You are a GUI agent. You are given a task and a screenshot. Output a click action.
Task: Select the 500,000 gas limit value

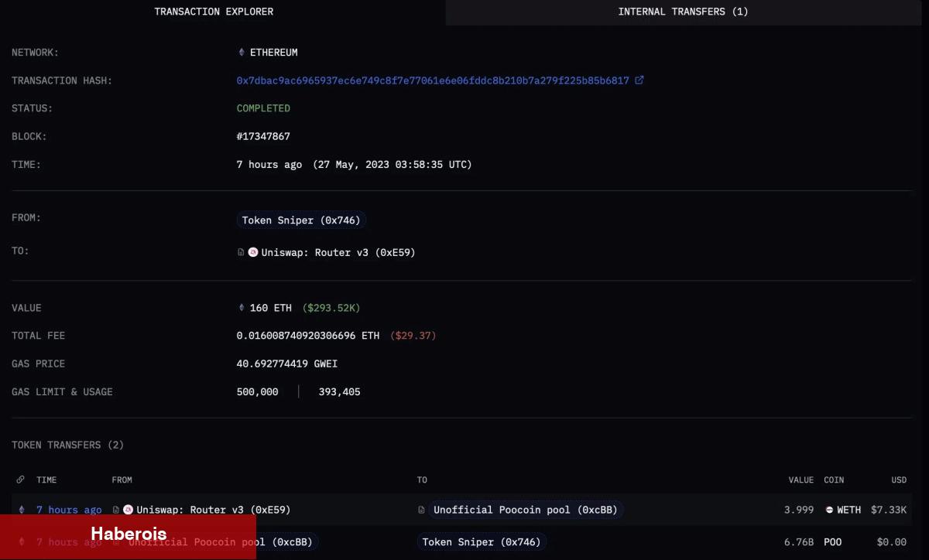click(257, 391)
